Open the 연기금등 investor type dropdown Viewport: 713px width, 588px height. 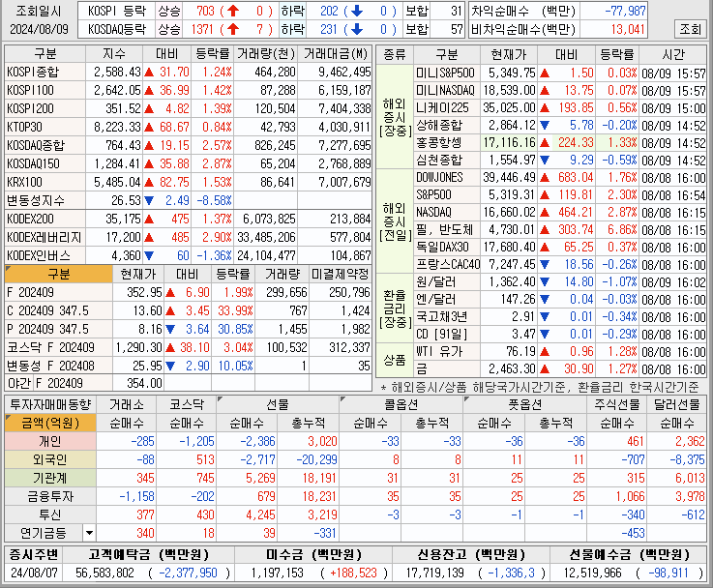click(89, 533)
